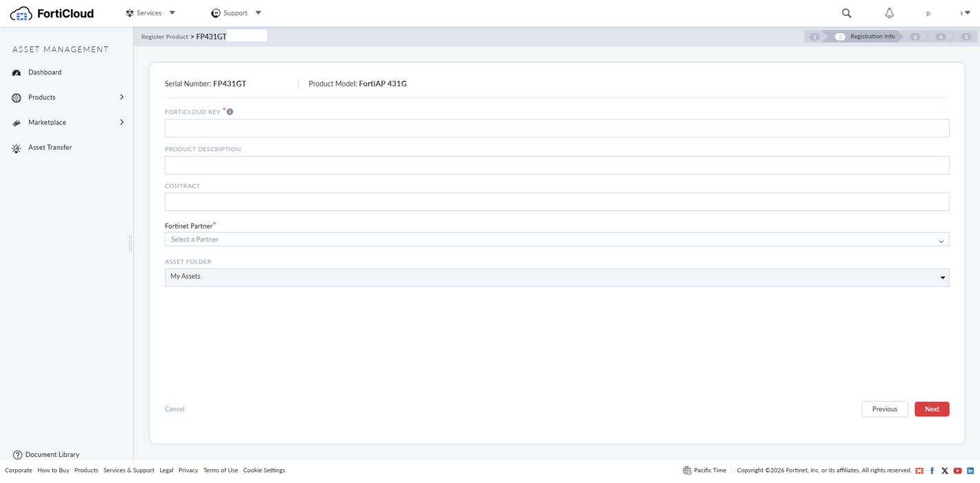This screenshot has height=483, width=980.
Task: Expand the Services dropdown arrow
Action: click(x=172, y=13)
